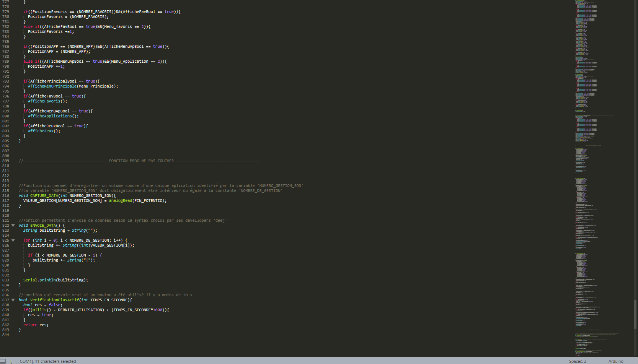Screen dimensions: 638x364
Task: Fold the VerificationPlusActif function at line 837
Action: [x=13, y=300]
